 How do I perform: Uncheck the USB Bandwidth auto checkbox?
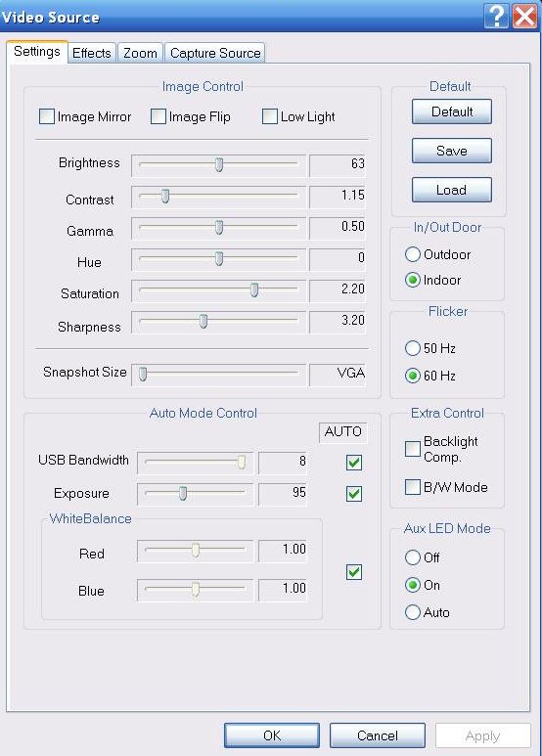coord(354,463)
